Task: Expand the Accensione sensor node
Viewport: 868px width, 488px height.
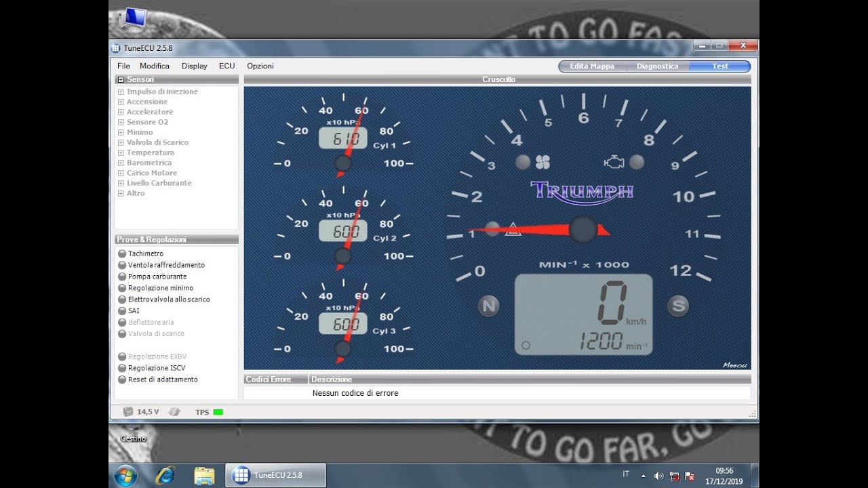Action: click(121, 102)
